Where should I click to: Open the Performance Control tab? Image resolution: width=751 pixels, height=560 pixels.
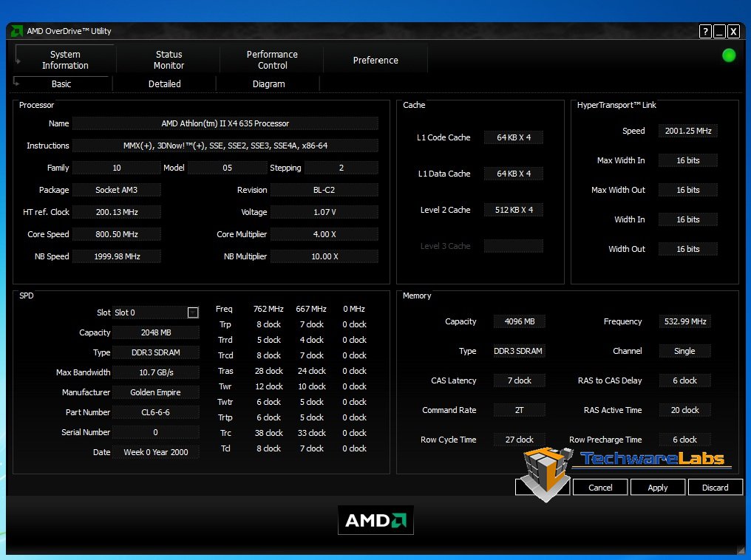pos(272,60)
